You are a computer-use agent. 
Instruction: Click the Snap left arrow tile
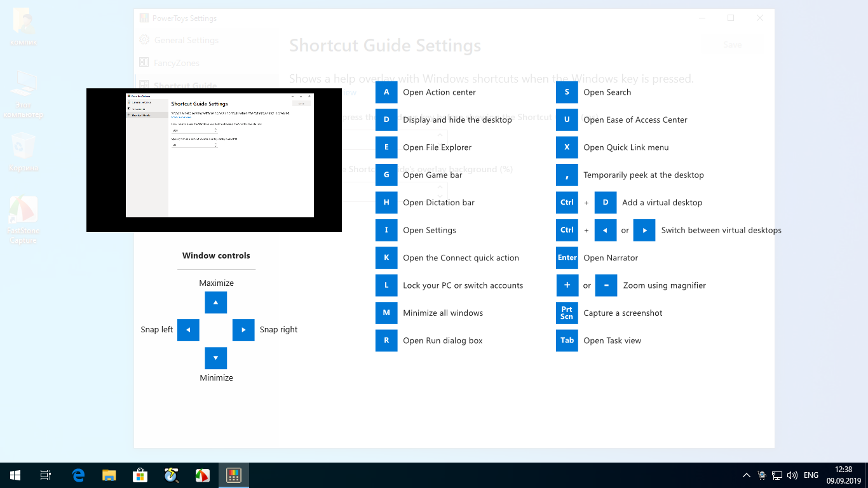point(188,330)
